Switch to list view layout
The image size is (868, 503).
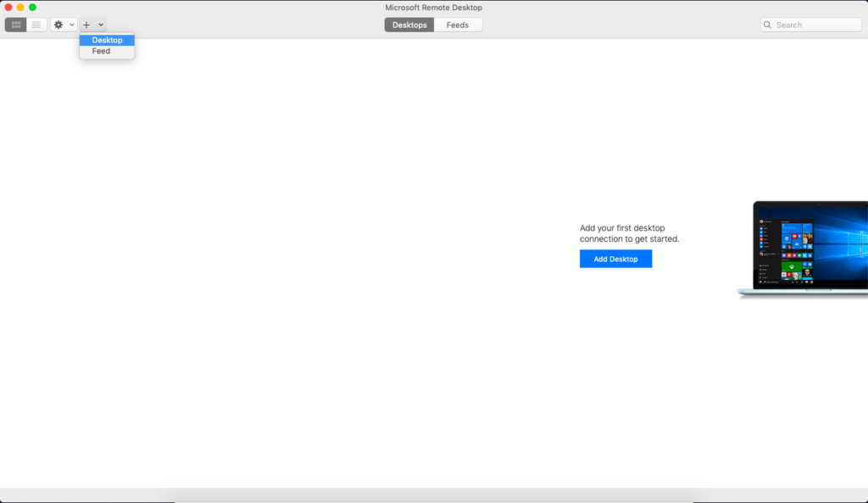click(36, 25)
